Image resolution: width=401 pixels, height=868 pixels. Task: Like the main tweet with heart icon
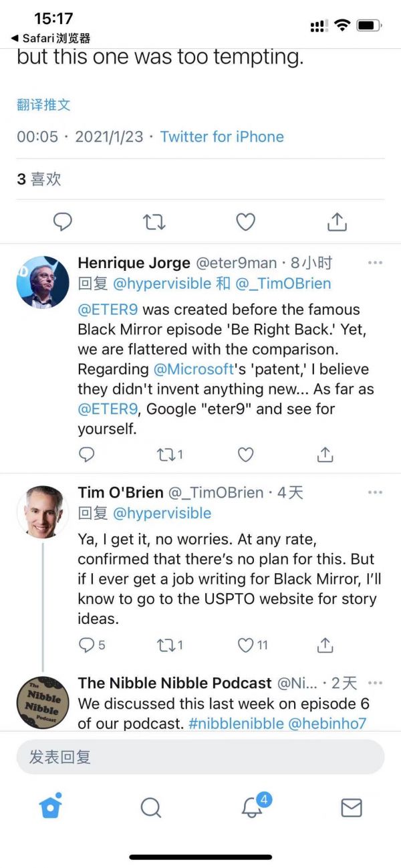pyautogui.click(x=246, y=221)
